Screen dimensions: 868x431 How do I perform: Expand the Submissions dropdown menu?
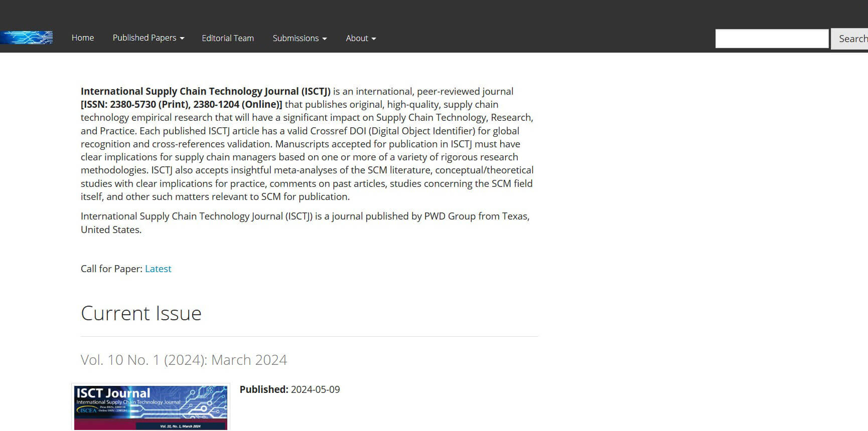300,38
